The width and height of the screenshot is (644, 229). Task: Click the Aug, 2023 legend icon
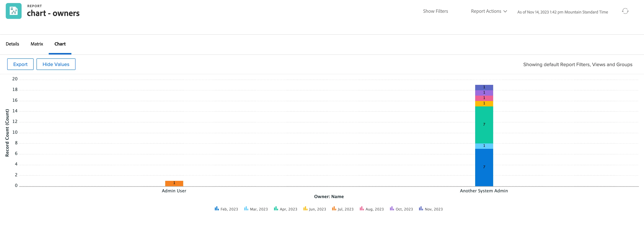362,209
